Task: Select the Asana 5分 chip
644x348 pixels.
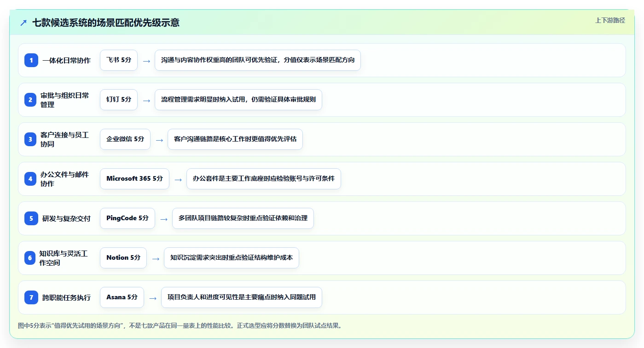Action: click(x=122, y=297)
